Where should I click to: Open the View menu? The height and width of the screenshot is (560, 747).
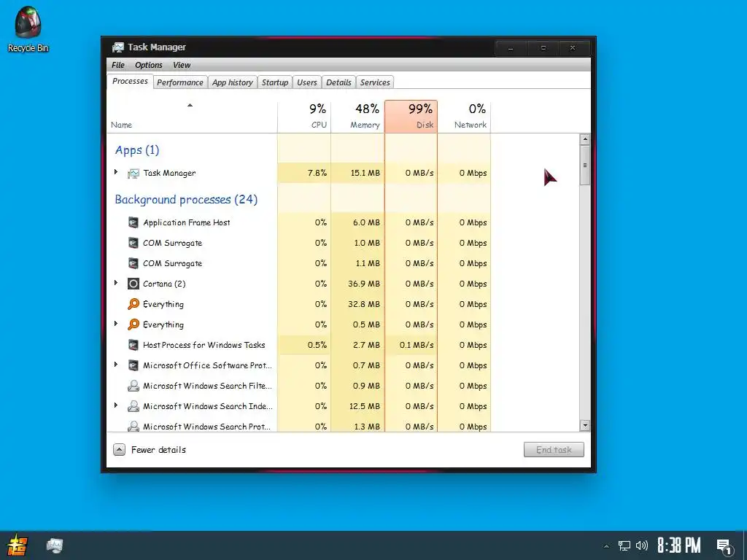[x=182, y=65]
